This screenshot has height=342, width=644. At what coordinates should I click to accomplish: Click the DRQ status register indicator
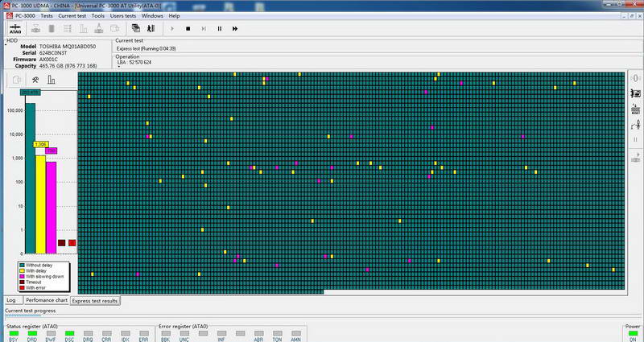pyautogui.click(x=88, y=333)
